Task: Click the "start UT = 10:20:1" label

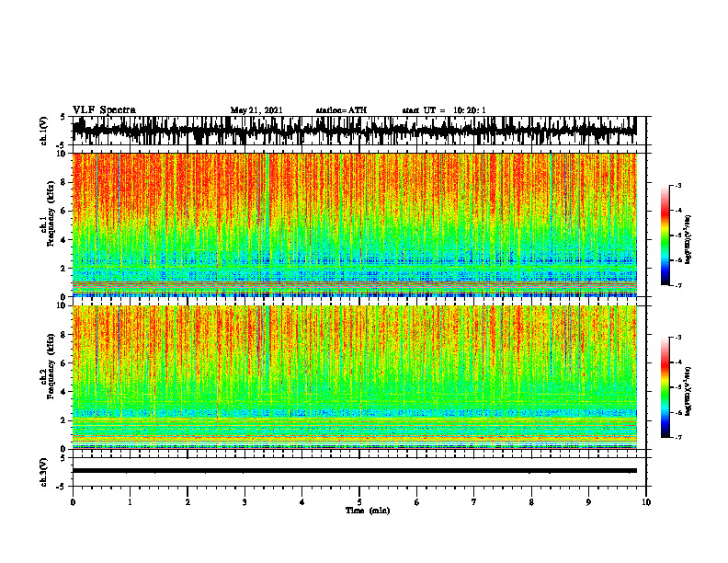Action: point(444,110)
